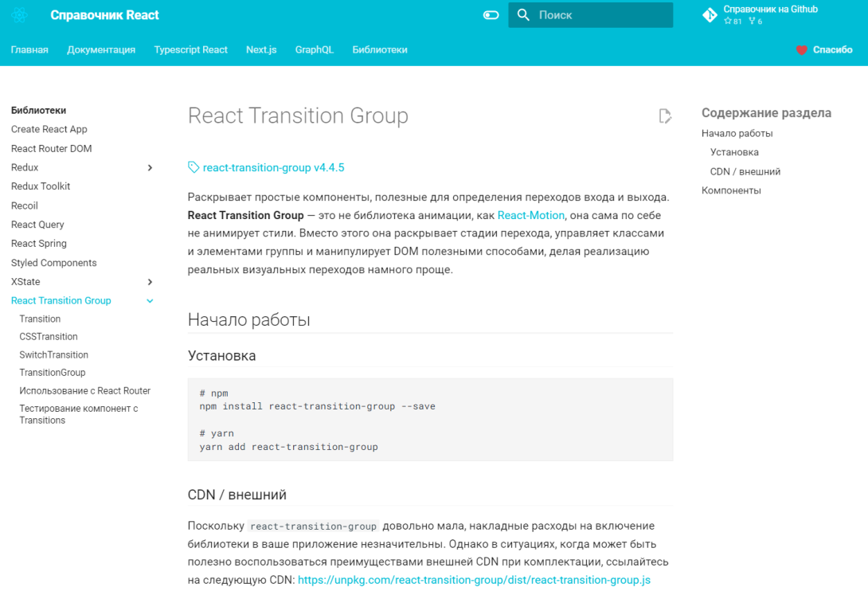Expand the XState sidebar section
Screen dimensions: 868x599
click(x=150, y=282)
